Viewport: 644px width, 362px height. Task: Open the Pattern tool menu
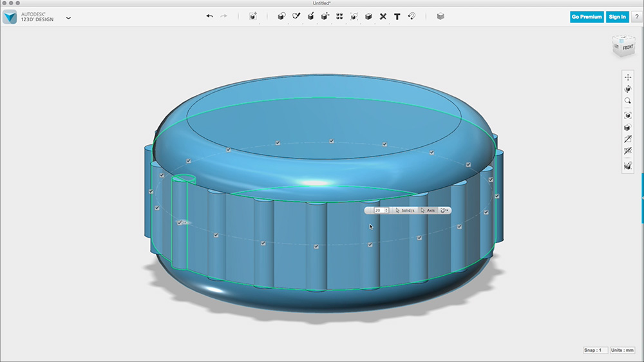(339, 16)
